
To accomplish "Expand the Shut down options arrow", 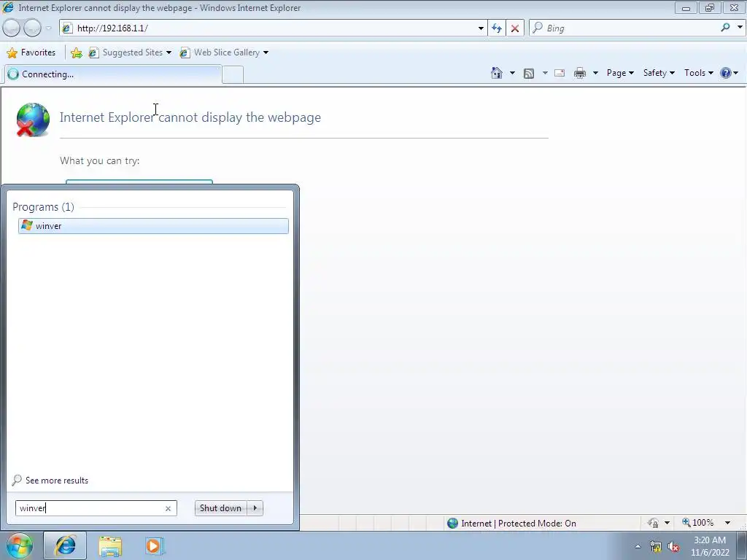I will [x=255, y=508].
